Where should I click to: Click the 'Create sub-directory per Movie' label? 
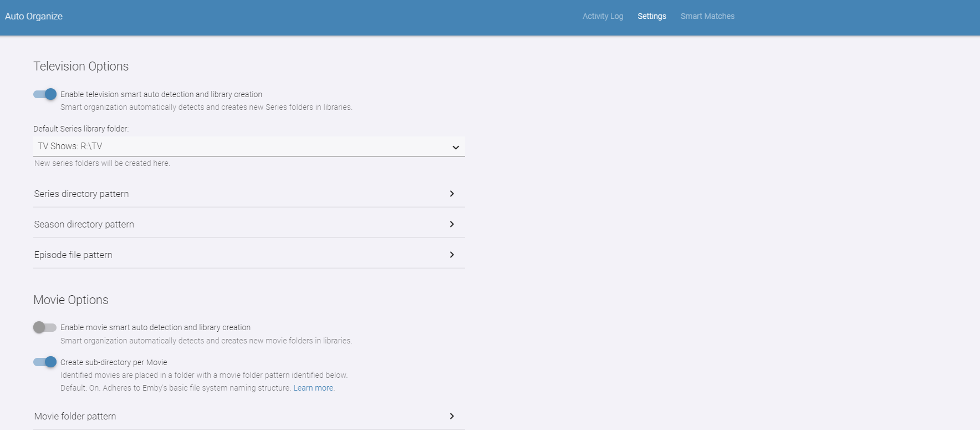tap(114, 362)
